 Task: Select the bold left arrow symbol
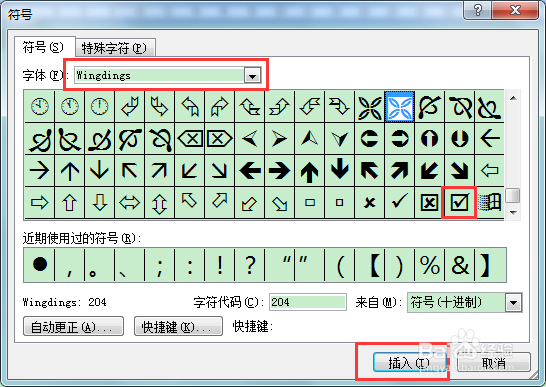pyautogui.click(x=249, y=171)
